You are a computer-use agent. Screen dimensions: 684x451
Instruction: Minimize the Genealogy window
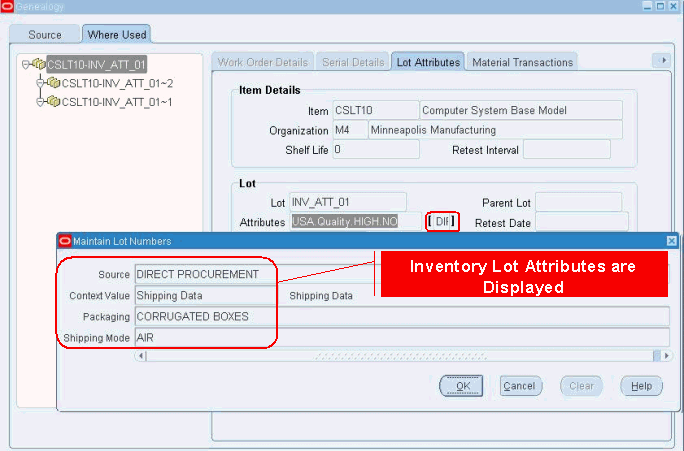[647, 6]
